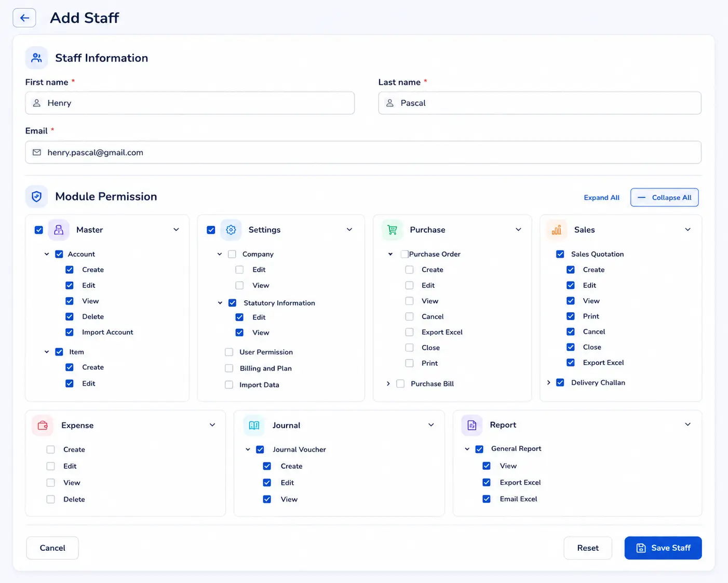Collapse the Statutory Information tree node
The width and height of the screenshot is (728, 583).
tap(220, 303)
